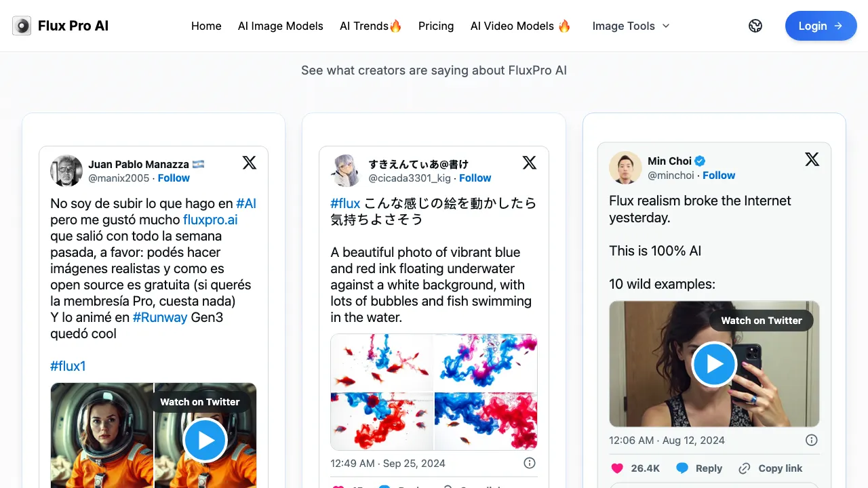The width and height of the screenshot is (868, 488).
Task: Click the Flux Pro AI logo icon
Action: pos(22,26)
